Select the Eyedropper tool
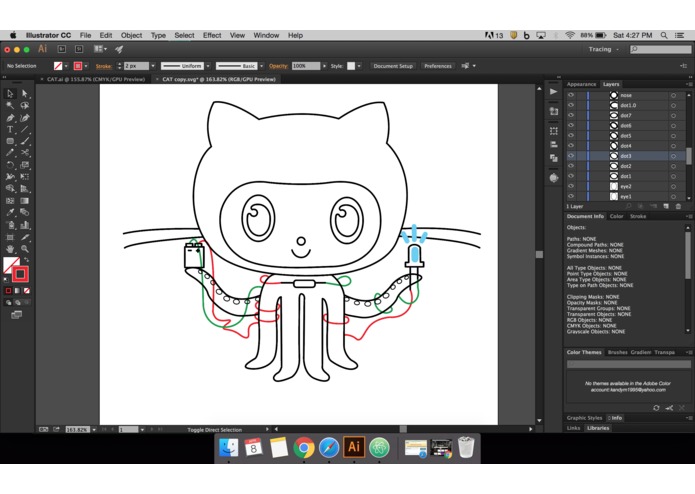 click(x=10, y=213)
